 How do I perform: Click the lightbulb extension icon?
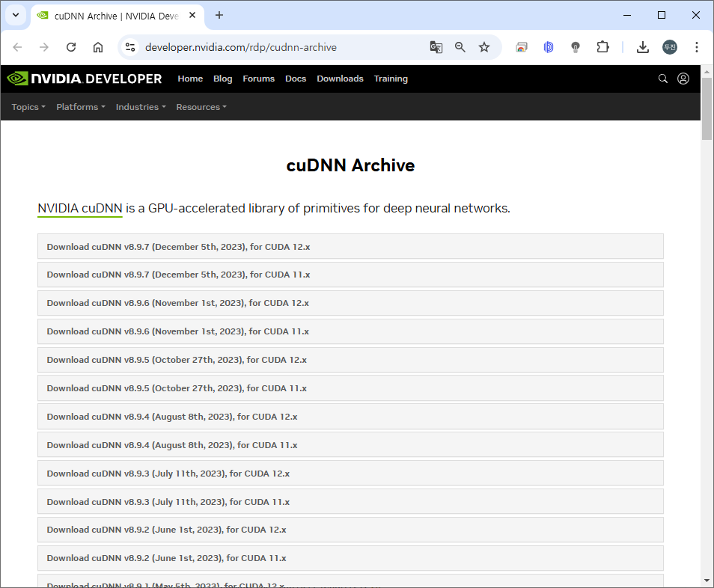pyautogui.click(x=576, y=47)
